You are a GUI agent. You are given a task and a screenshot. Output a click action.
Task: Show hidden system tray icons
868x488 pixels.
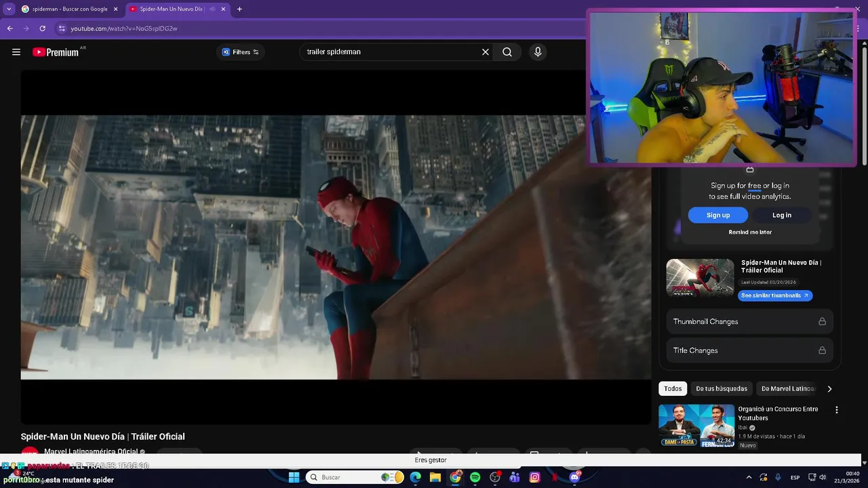click(x=749, y=477)
